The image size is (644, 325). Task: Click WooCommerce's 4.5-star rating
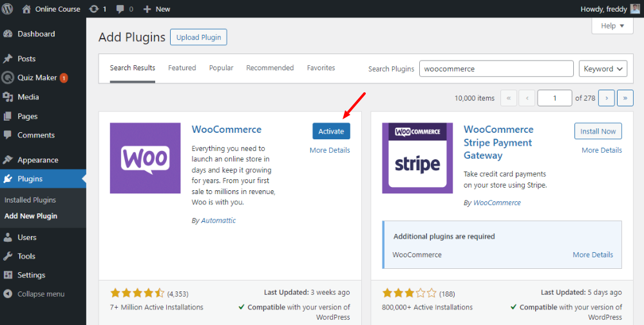[137, 293]
